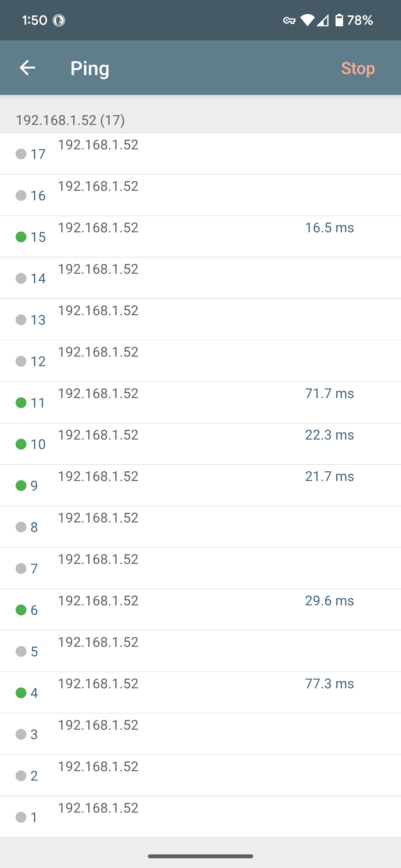This screenshot has height=868, width=401.
Task: Open failed ping entry number 1
Action: click(200, 817)
